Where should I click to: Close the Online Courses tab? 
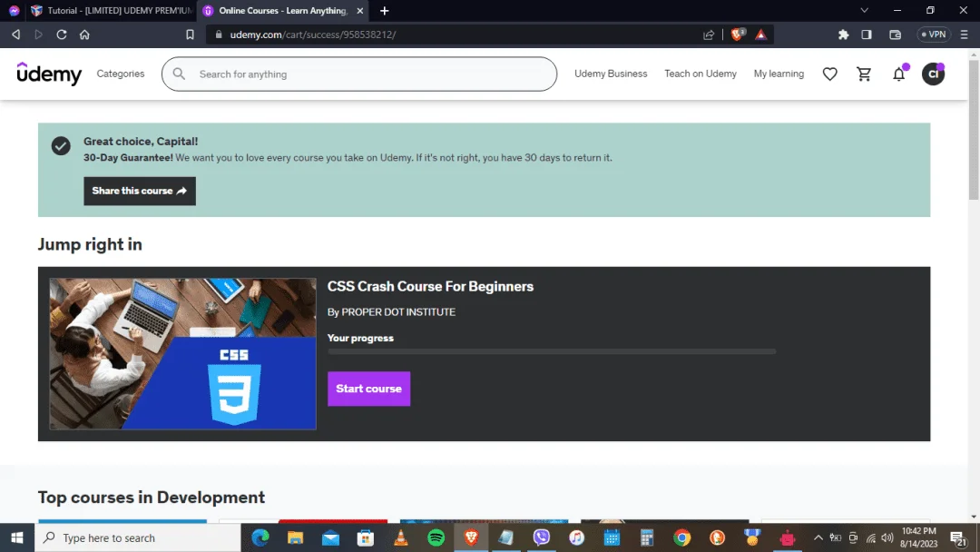pos(360,11)
